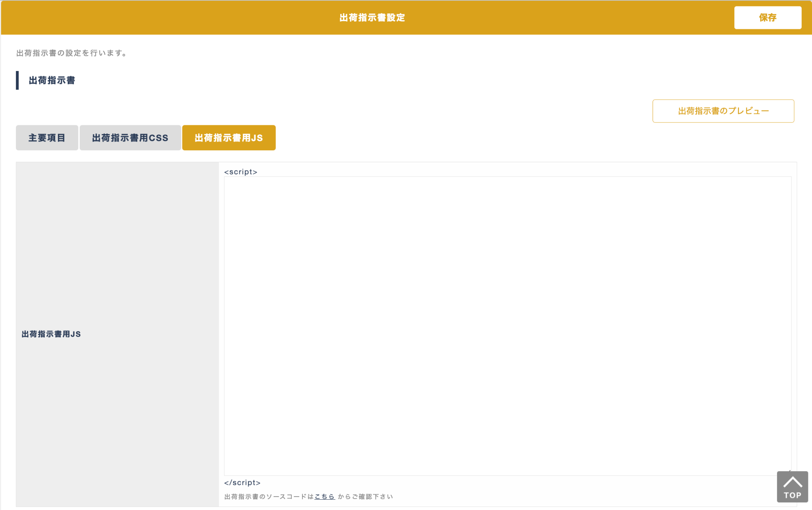Click the 出荷指示書設定 header title

[372, 17]
